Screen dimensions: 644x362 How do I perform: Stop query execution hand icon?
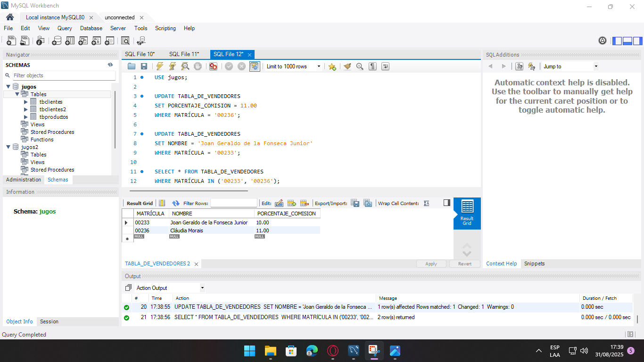[x=198, y=66]
